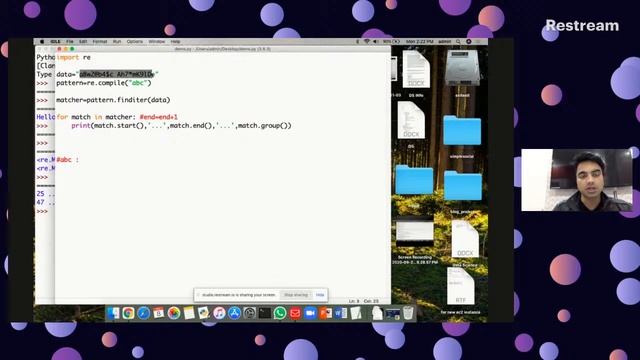This screenshot has width=640, height=360.
Task: Click the volume icon in menu bar
Action: pyautogui.click(x=375, y=42)
